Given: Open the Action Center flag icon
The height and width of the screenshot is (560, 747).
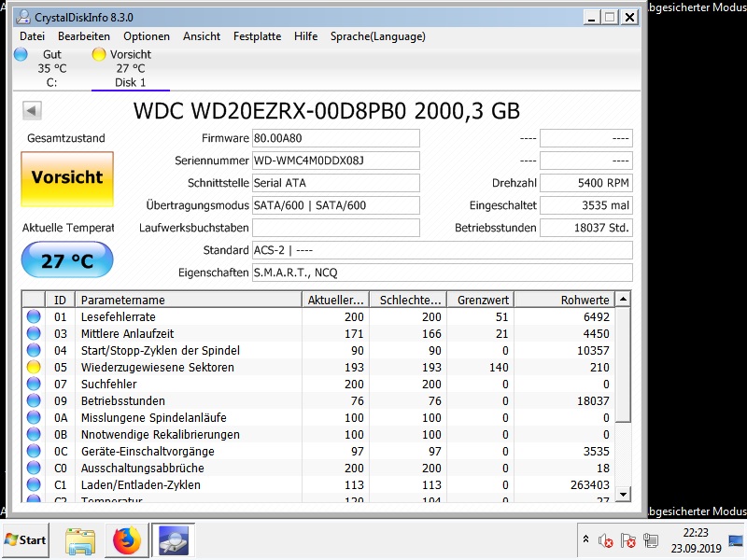Looking at the screenshot, I should 627,540.
